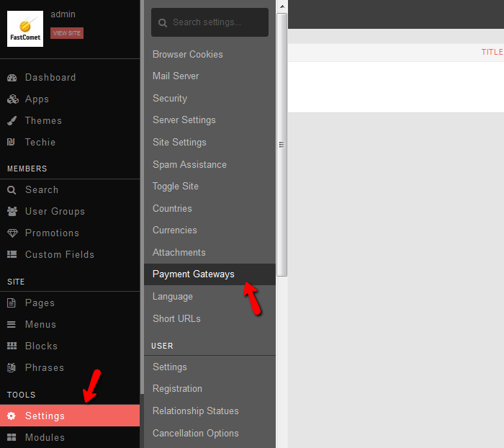Open the Apps menu item
The height and width of the screenshot is (448, 504).
[x=70, y=99]
